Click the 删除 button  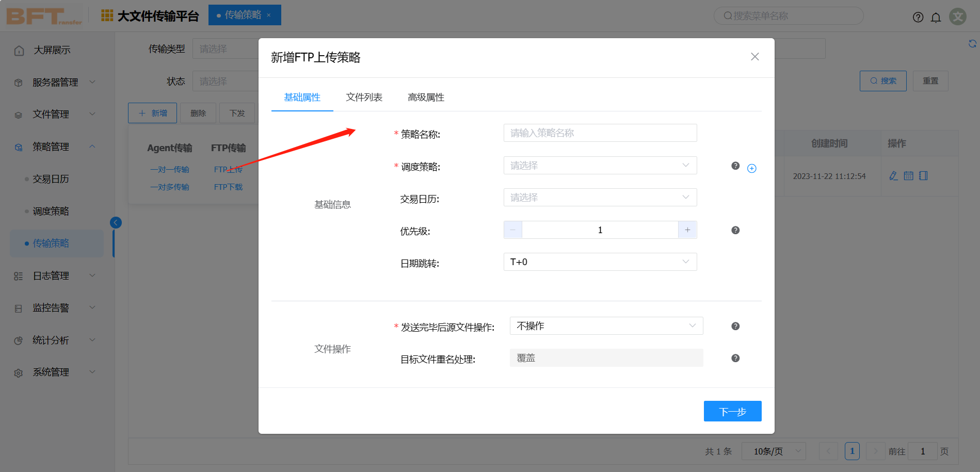tap(198, 113)
